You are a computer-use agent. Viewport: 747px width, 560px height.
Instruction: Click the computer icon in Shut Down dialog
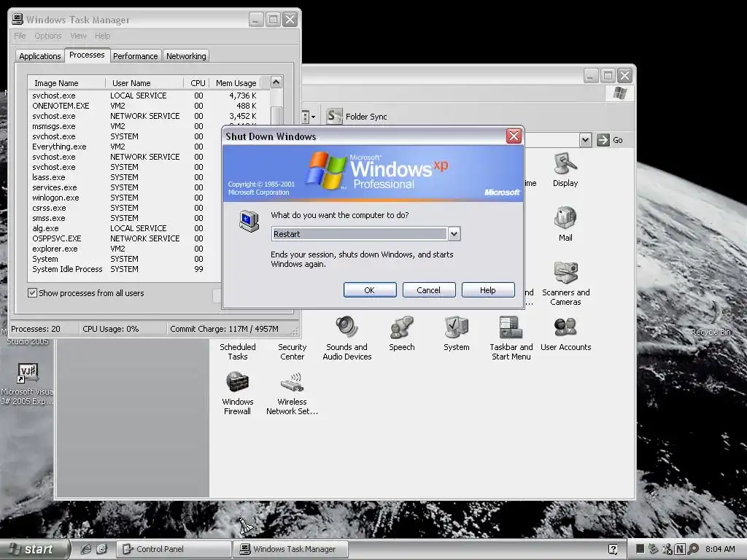[x=249, y=221]
